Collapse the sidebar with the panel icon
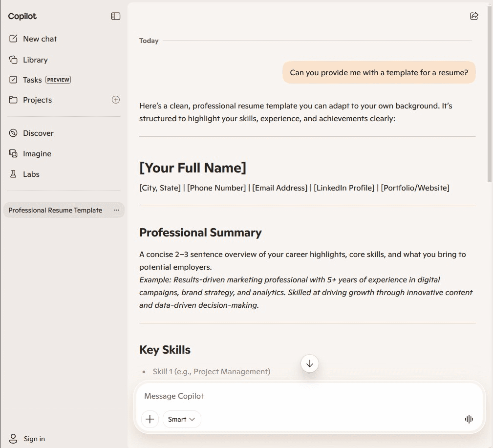Screen dimensions: 493x448 click(x=116, y=16)
